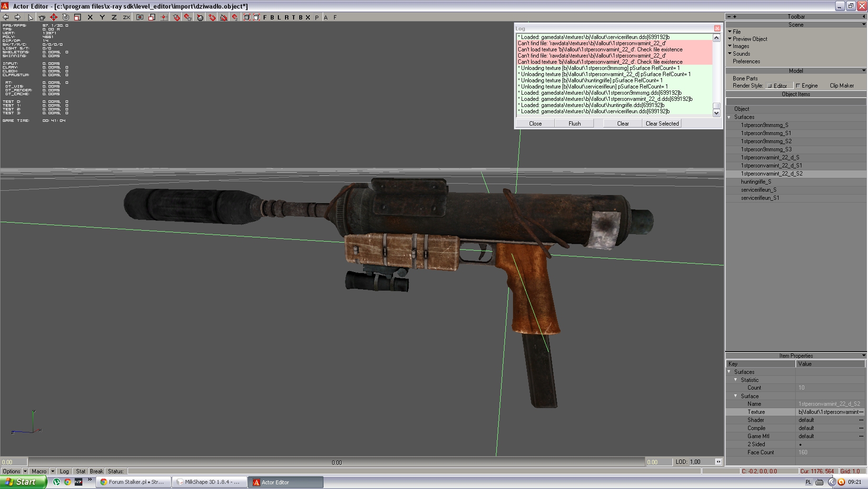Image resolution: width=868 pixels, height=489 pixels.
Task: Click Close in the Log window
Action: [x=535, y=124]
